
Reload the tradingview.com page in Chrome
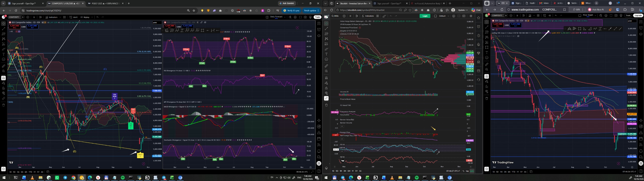coord(16,11)
